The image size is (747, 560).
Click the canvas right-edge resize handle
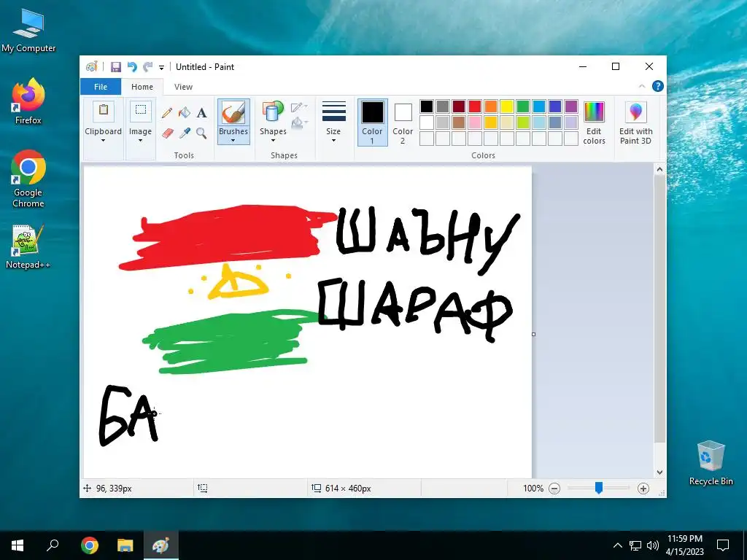coord(533,334)
